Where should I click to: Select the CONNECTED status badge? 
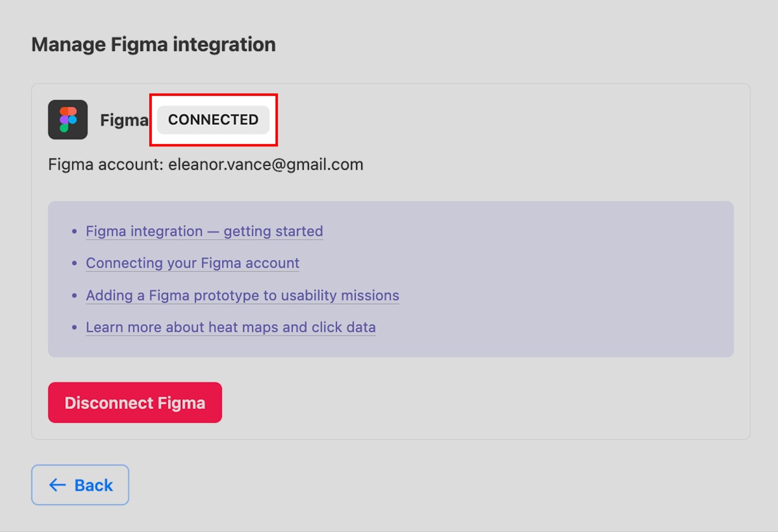tap(213, 120)
